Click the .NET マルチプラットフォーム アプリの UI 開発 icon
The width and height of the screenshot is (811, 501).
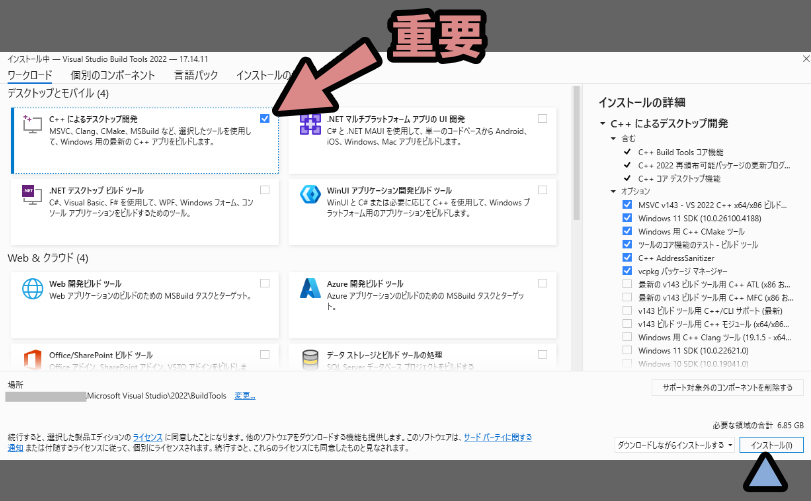[x=310, y=125]
